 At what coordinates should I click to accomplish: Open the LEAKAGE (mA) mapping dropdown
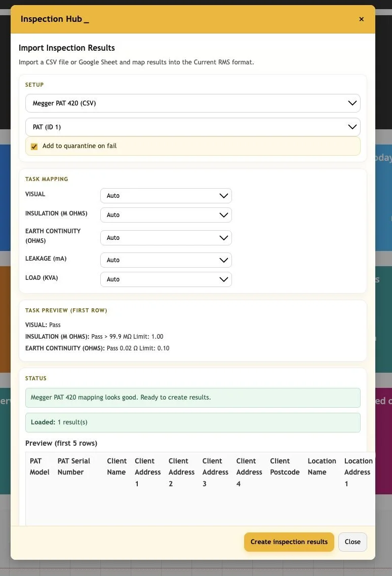click(166, 260)
